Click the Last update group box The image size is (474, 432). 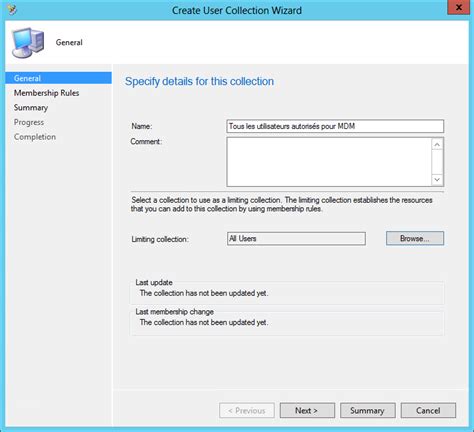287,292
